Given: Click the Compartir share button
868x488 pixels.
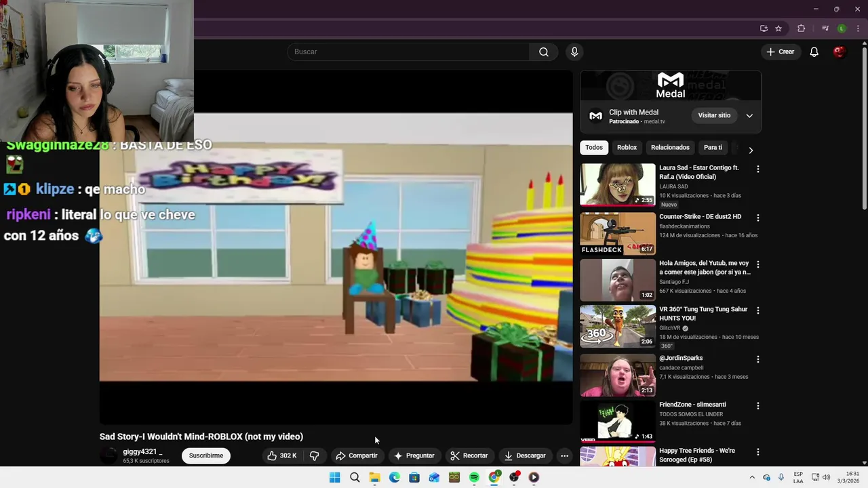Looking at the screenshot, I should [x=357, y=455].
